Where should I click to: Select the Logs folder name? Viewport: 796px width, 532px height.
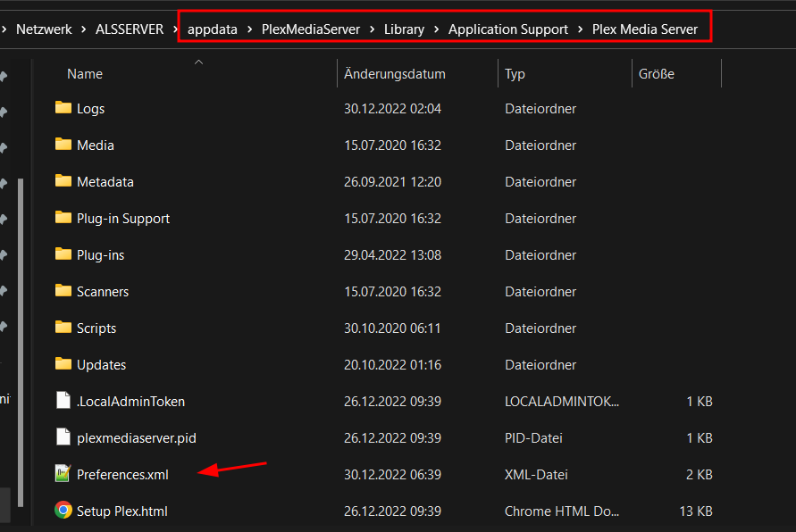point(90,109)
